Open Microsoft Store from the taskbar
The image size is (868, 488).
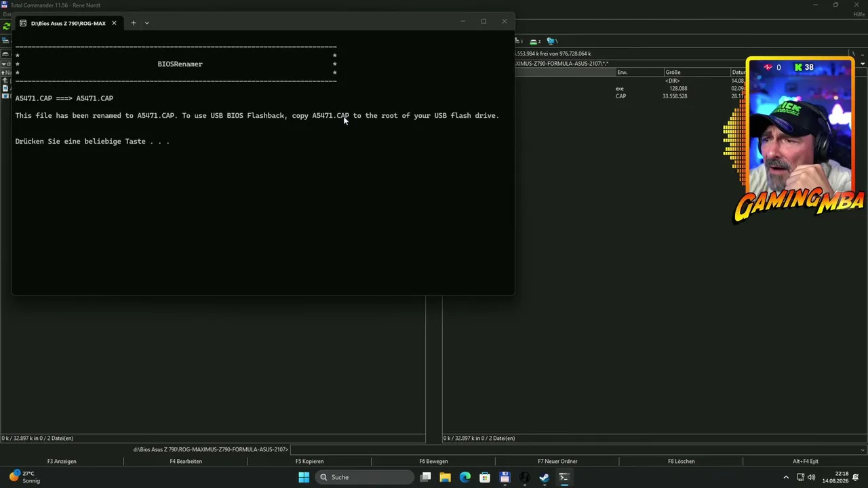[x=485, y=477]
